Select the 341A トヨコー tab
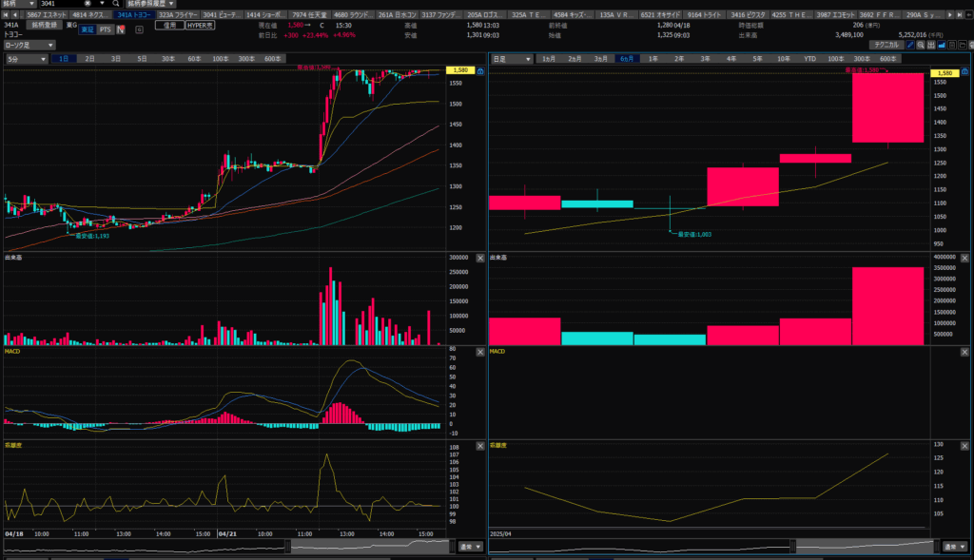 (133, 15)
